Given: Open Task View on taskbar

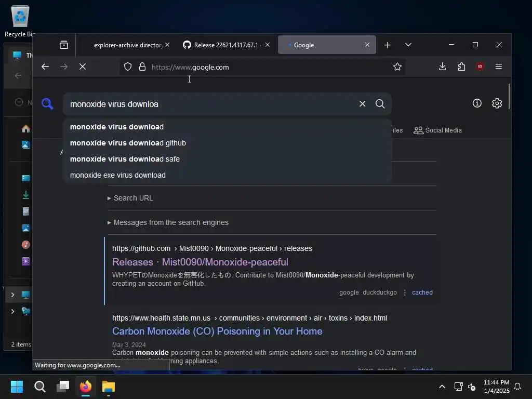Looking at the screenshot, I should tap(63, 387).
